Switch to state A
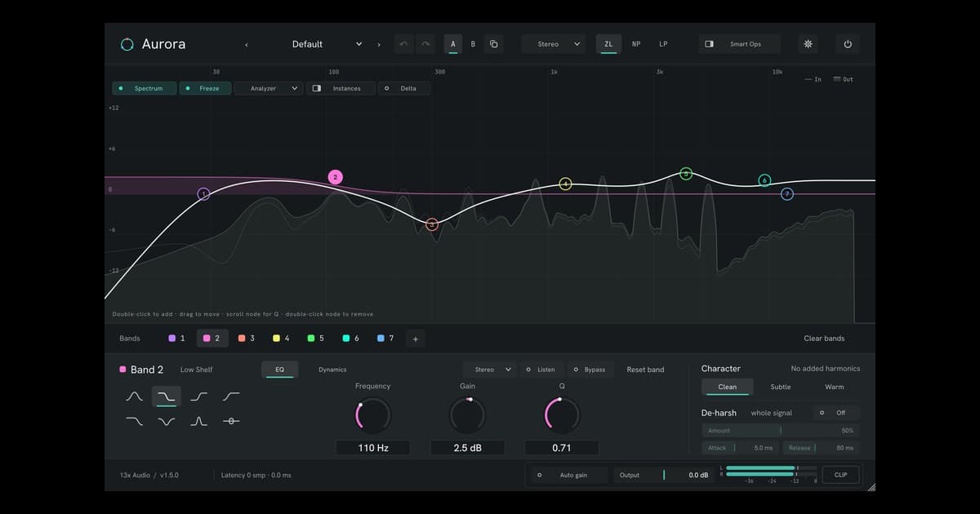Screen dimensions: 980x514 453,44
